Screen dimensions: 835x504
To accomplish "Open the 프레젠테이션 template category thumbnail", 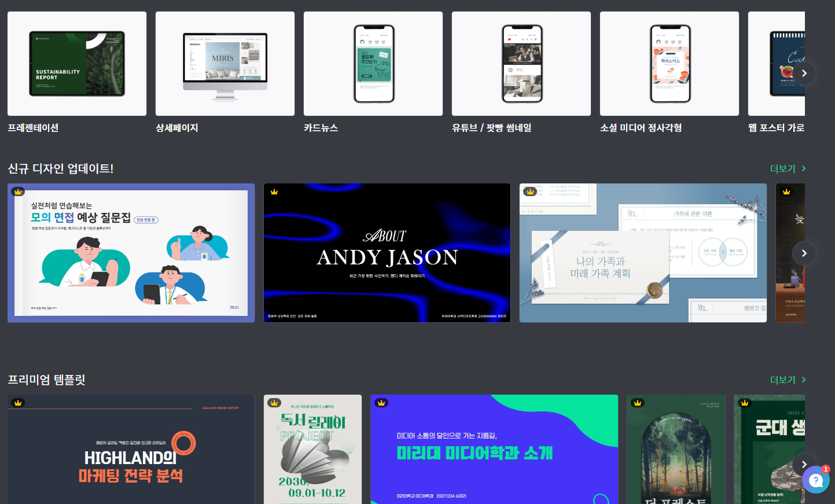I will (77, 64).
